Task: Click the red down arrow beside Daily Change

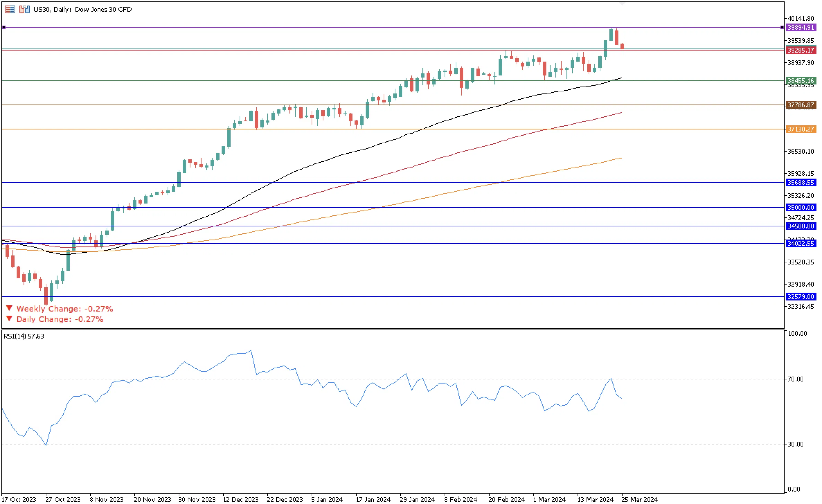Action: tap(9, 318)
